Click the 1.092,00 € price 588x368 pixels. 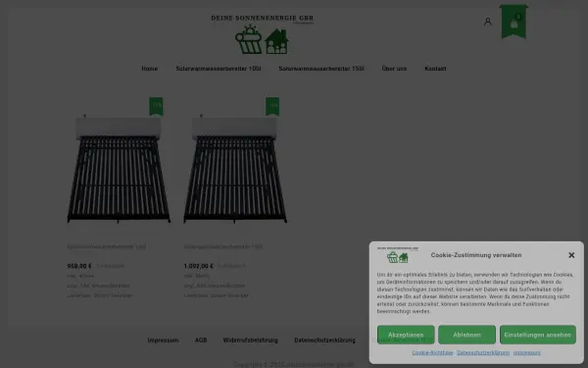point(199,266)
